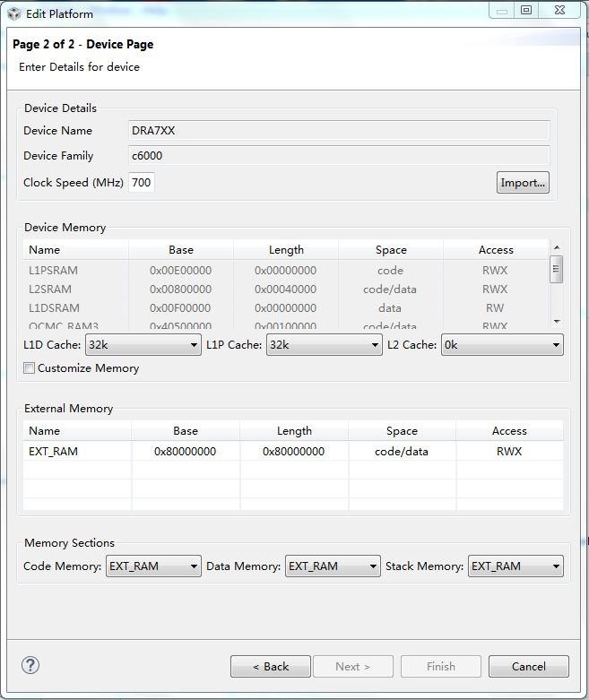Click Device Memory Name column header
This screenshot has width=589, height=700.
75,249
